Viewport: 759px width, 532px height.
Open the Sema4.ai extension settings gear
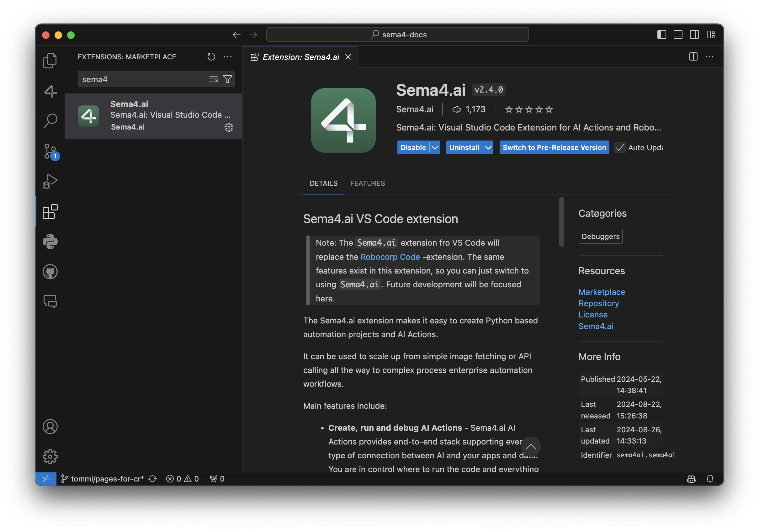coord(229,127)
